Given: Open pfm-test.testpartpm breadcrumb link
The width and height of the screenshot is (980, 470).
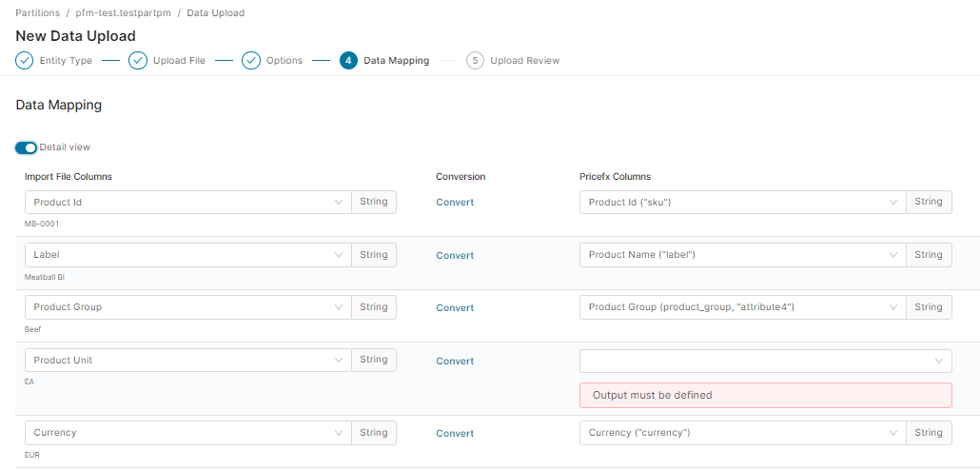Looking at the screenshot, I should pyautogui.click(x=136, y=13).
